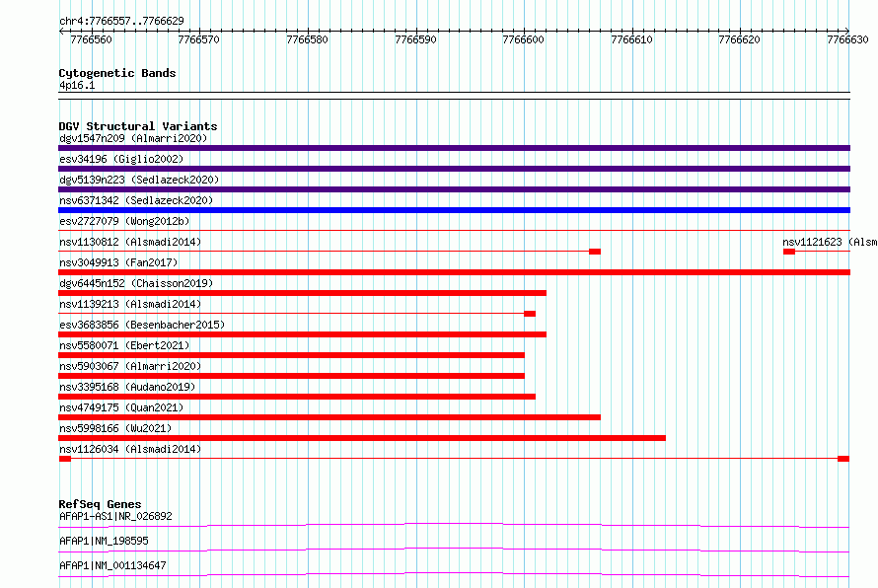
Task: Open variant nsv3049913 (Fan2017) label
Action: tap(118, 262)
